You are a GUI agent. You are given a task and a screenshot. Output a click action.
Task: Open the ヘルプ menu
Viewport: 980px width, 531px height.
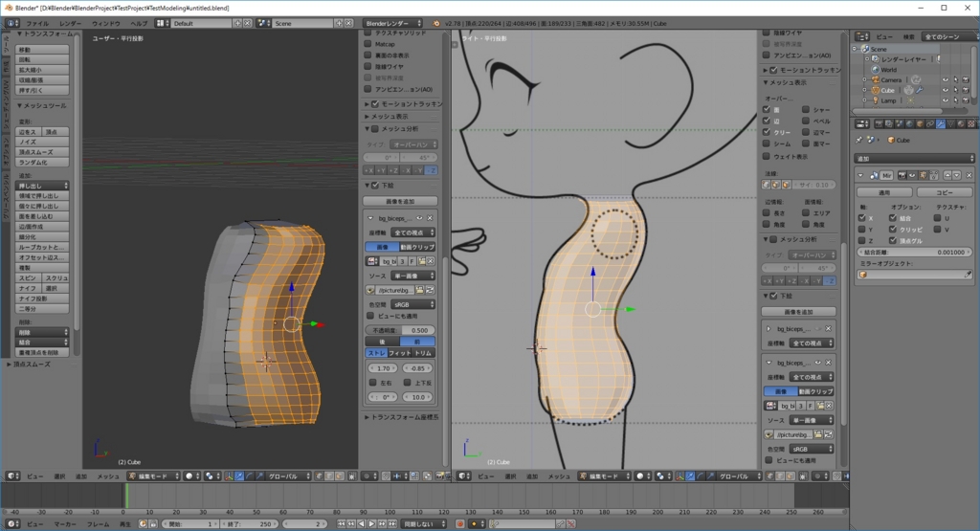pos(139,23)
